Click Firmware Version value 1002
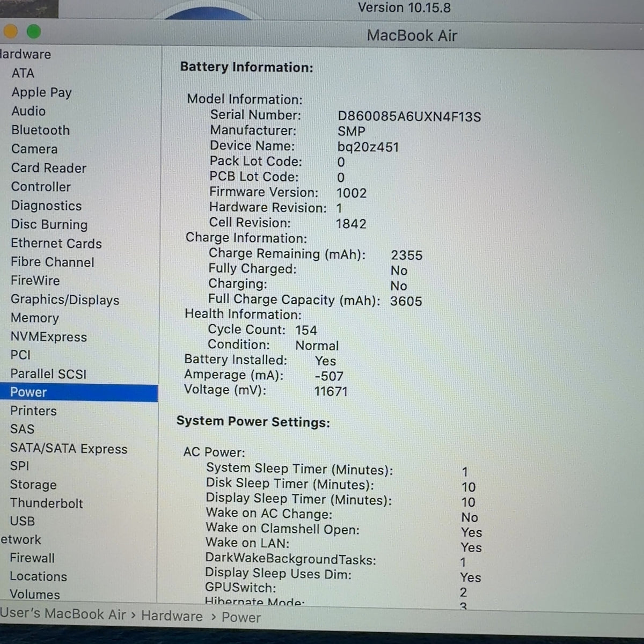Screen dimensions: 644x644 click(352, 193)
